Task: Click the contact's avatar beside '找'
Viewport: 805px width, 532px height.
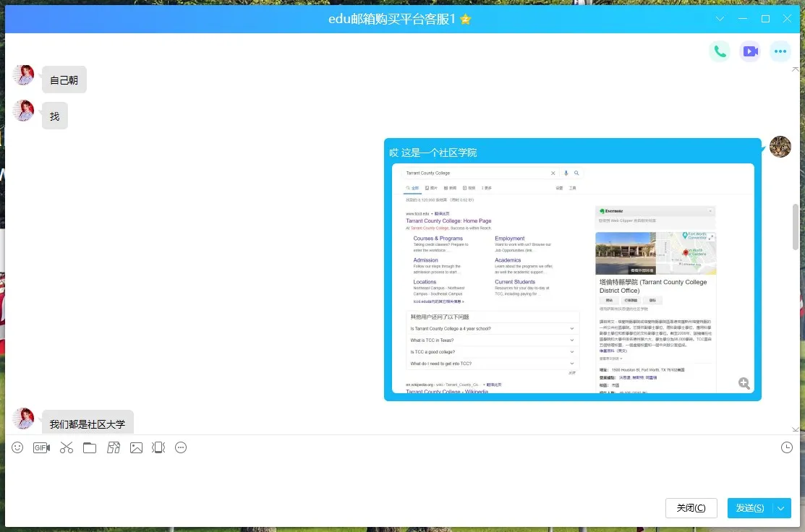Action: tap(23, 111)
